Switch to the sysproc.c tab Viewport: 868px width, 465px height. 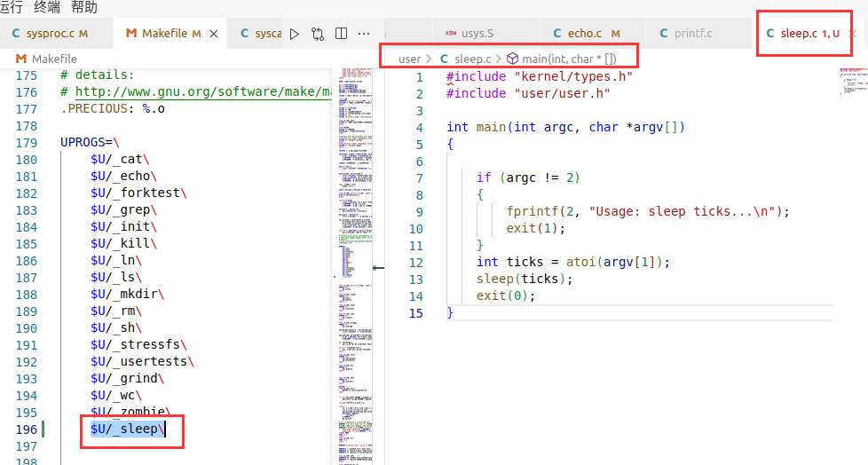pos(50,34)
